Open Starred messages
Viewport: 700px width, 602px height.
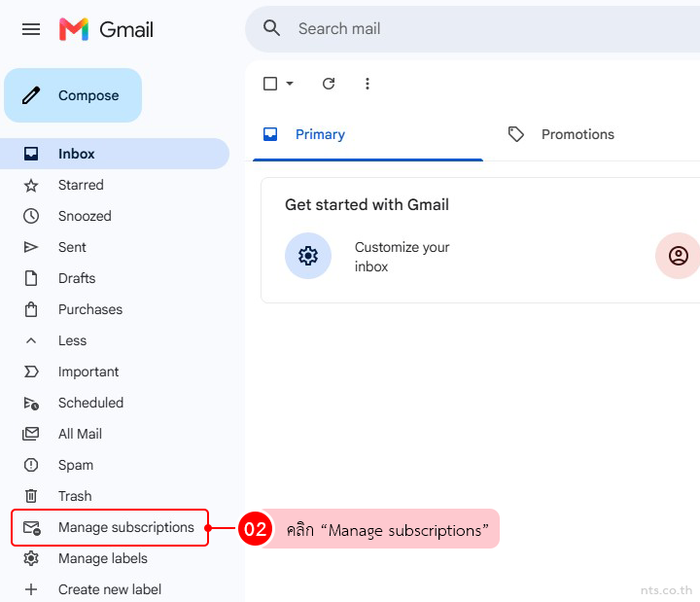tap(81, 185)
